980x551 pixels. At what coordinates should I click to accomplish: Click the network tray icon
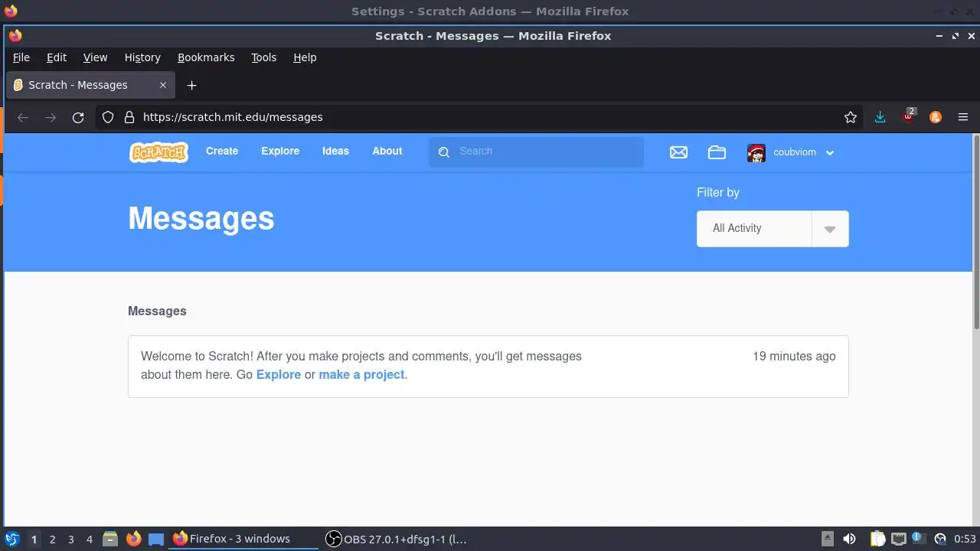pyautogui.click(x=899, y=539)
